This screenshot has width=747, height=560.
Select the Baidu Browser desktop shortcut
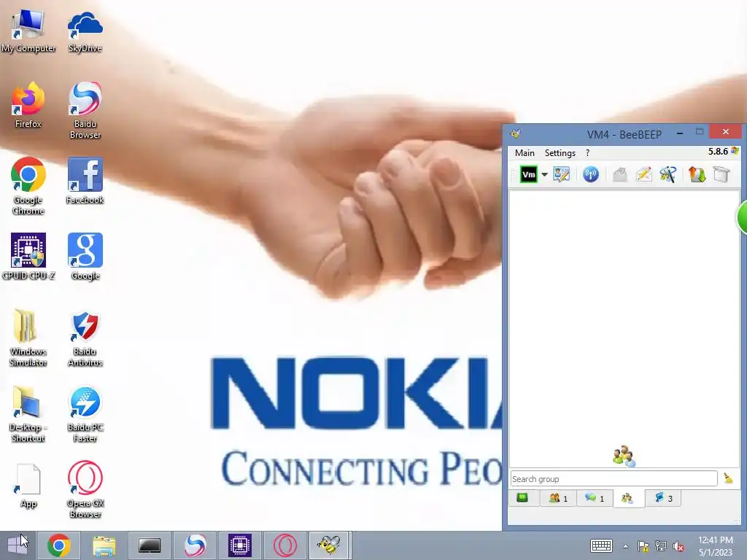(x=85, y=111)
